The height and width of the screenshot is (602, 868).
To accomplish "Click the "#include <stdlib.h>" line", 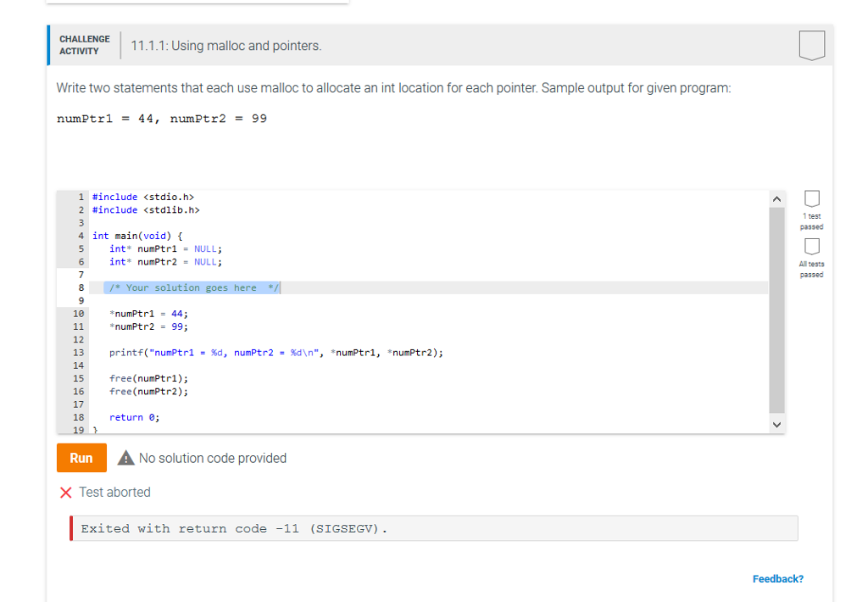I will [146, 210].
